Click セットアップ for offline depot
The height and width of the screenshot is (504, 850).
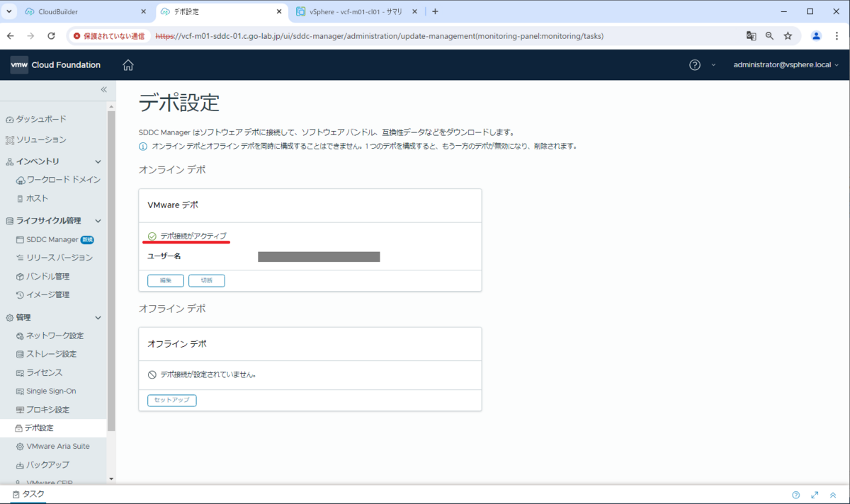(172, 401)
